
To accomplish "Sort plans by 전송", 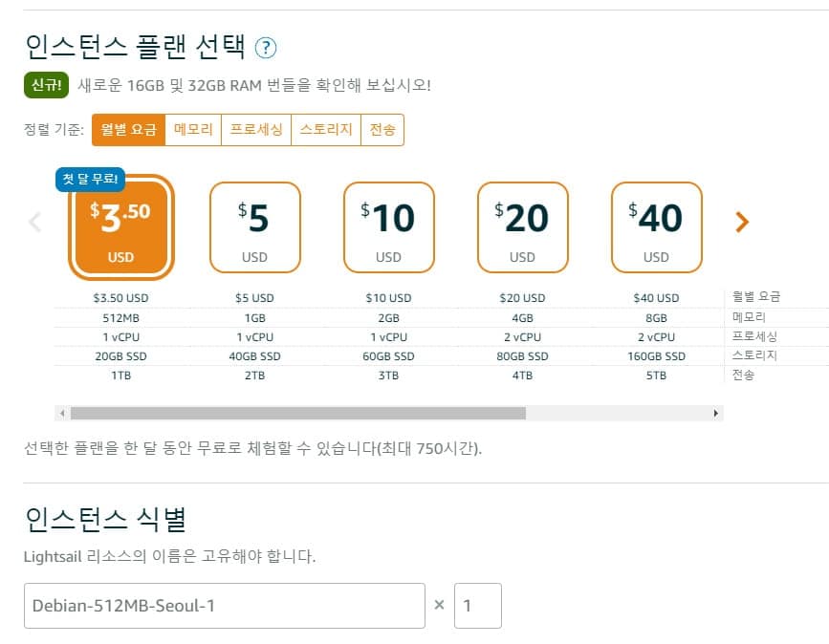I will coord(382,130).
